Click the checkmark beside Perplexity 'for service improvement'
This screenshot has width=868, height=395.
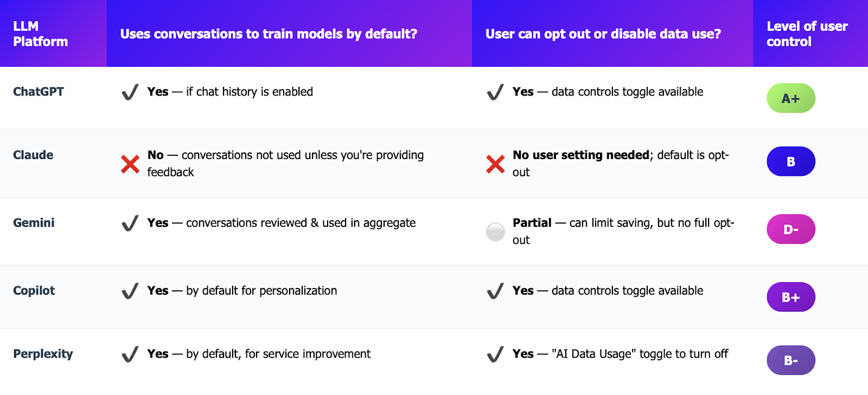(x=130, y=354)
